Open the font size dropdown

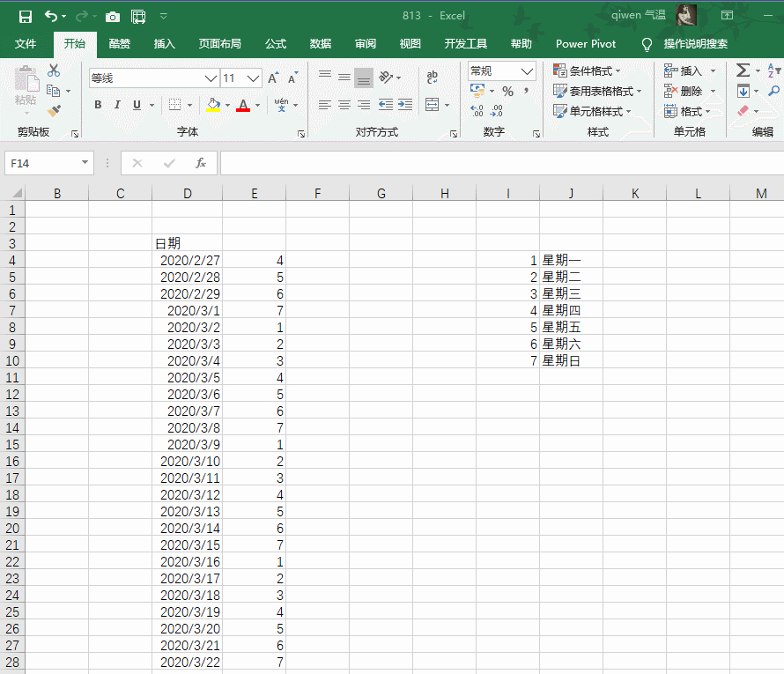[254, 78]
